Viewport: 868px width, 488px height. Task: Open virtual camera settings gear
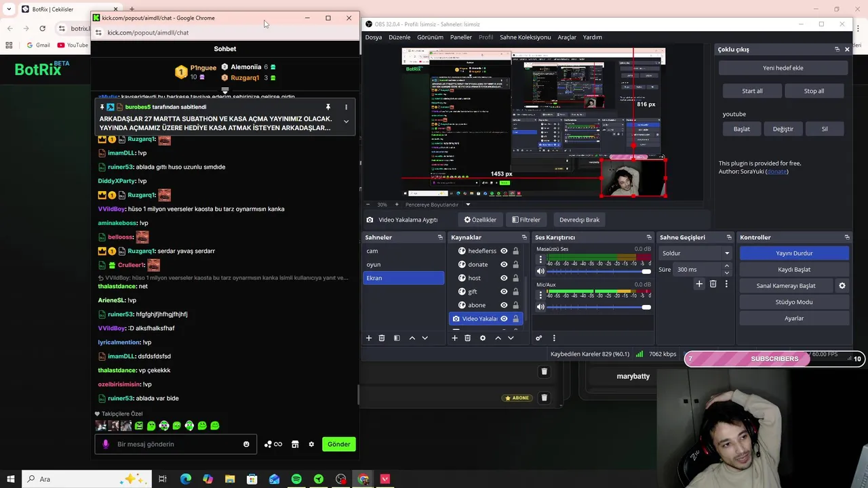842,286
